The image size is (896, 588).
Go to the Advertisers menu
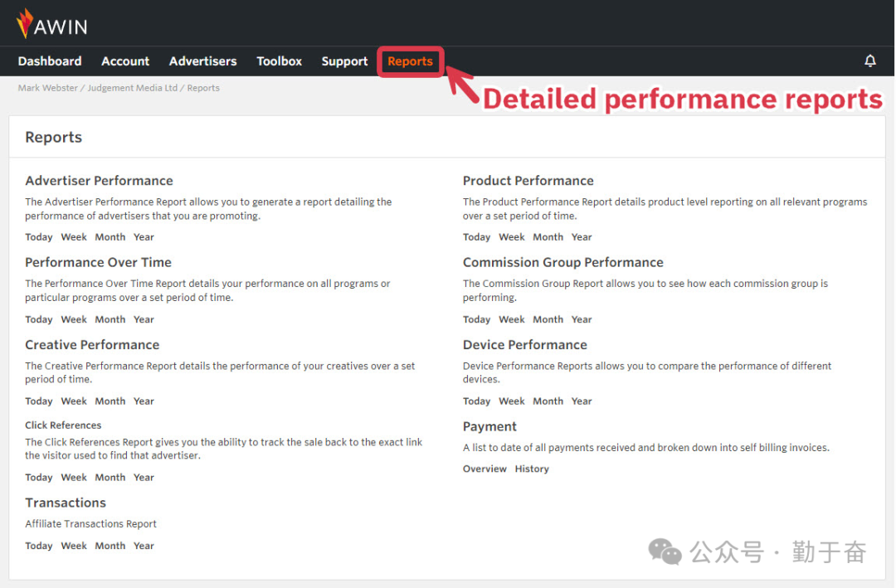click(x=202, y=61)
